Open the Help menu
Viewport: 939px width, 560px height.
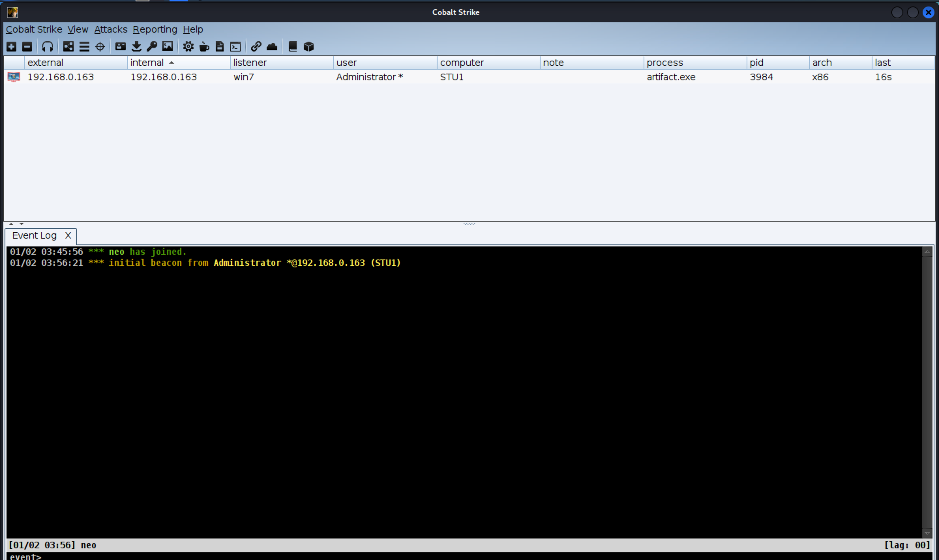click(193, 29)
